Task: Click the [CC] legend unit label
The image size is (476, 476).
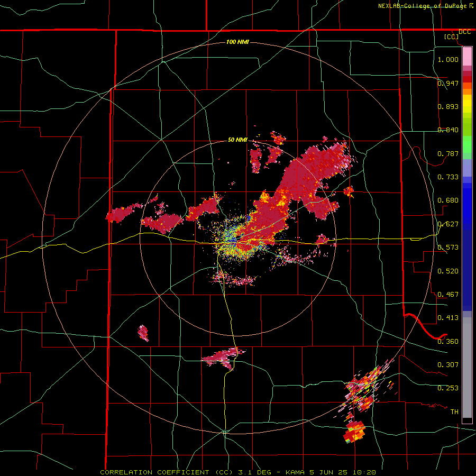Action: (x=452, y=36)
